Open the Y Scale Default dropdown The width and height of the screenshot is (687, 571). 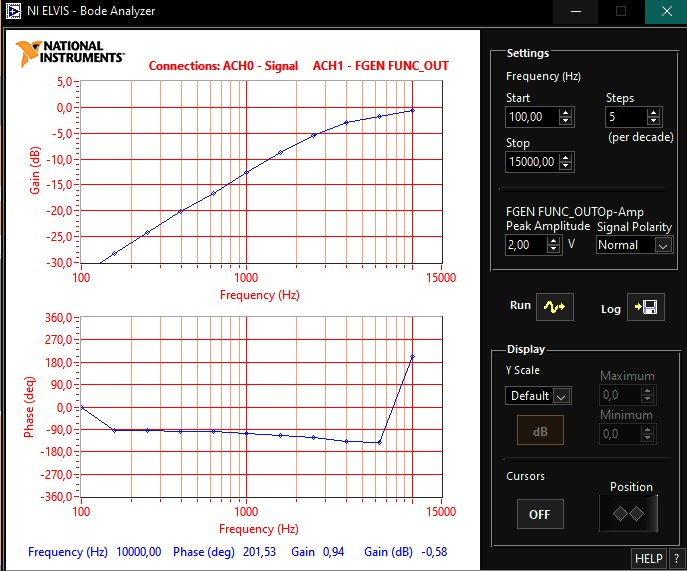538,396
